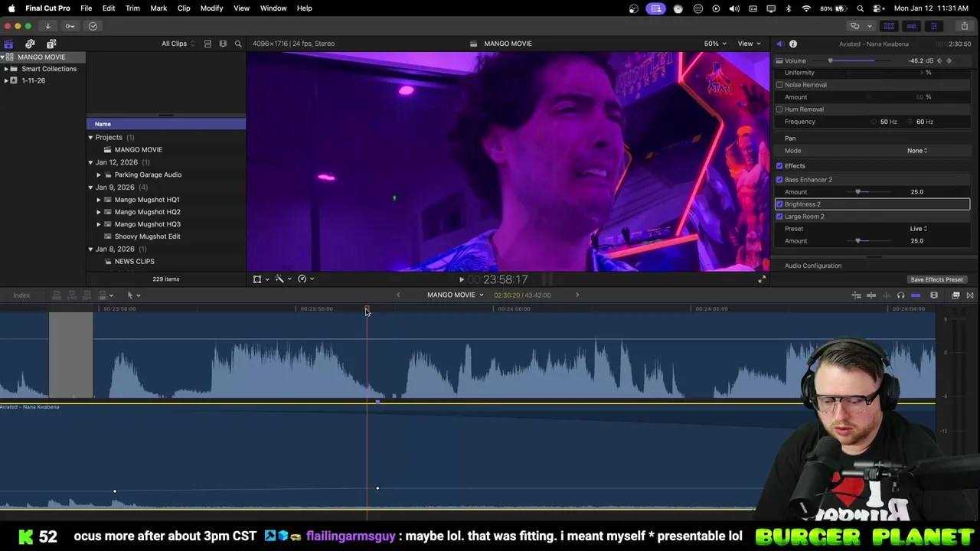This screenshot has width=980, height=551.
Task: Go back in timeline history arrow
Action: point(398,295)
